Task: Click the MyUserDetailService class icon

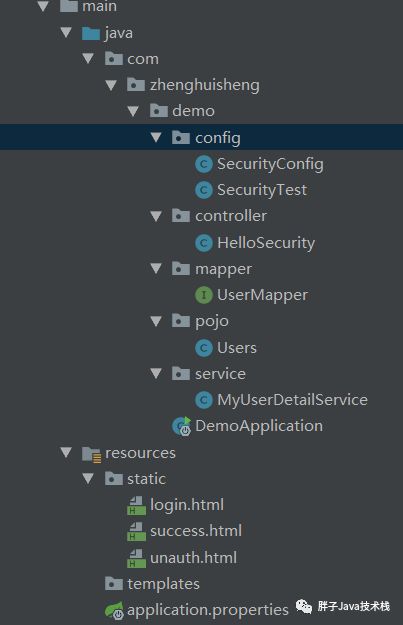Action: pos(204,400)
